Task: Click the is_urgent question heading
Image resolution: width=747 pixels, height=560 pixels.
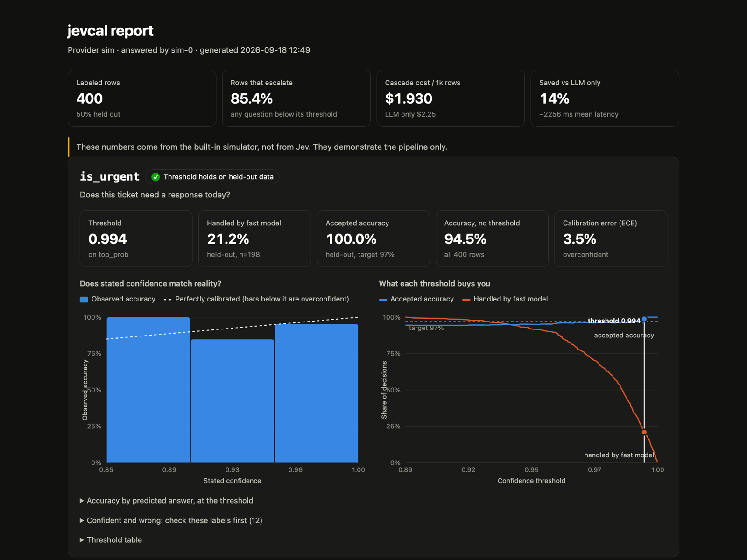Action: (110, 176)
